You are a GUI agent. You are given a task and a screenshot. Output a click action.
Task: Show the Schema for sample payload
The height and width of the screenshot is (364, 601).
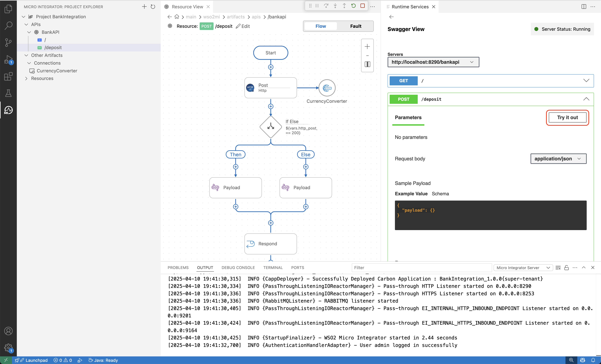(440, 194)
